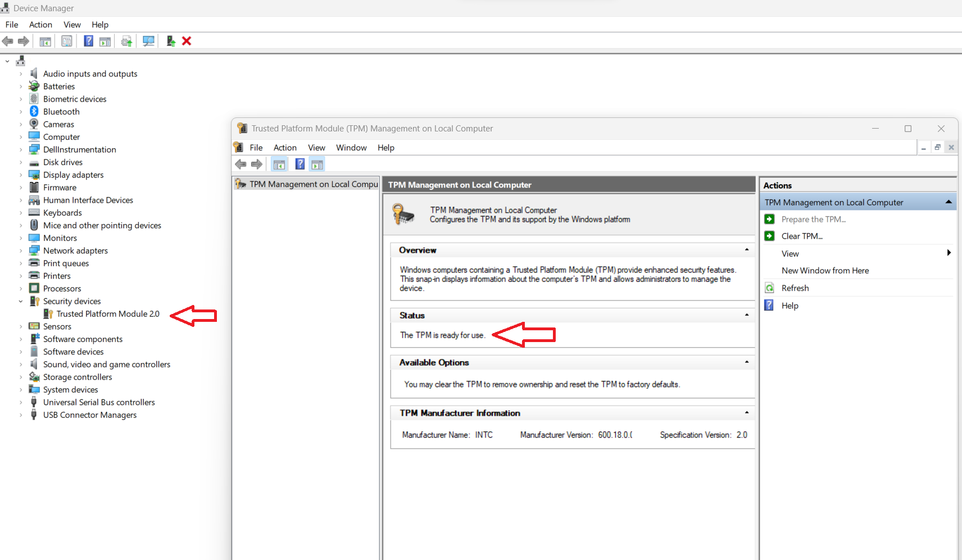Screen dimensions: 962x560
Task: Collapse the Security devices tree node
Action: pyautogui.click(x=21, y=301)
